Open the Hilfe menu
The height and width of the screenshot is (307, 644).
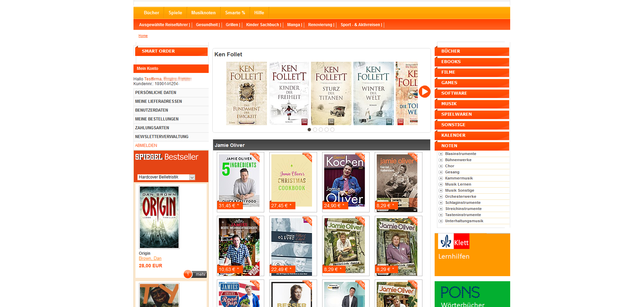click(x=259, y=13)
